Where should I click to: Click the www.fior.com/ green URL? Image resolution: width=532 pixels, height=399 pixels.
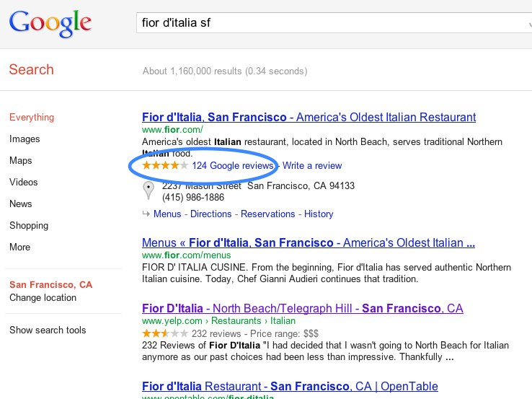(x=172, y=129)
